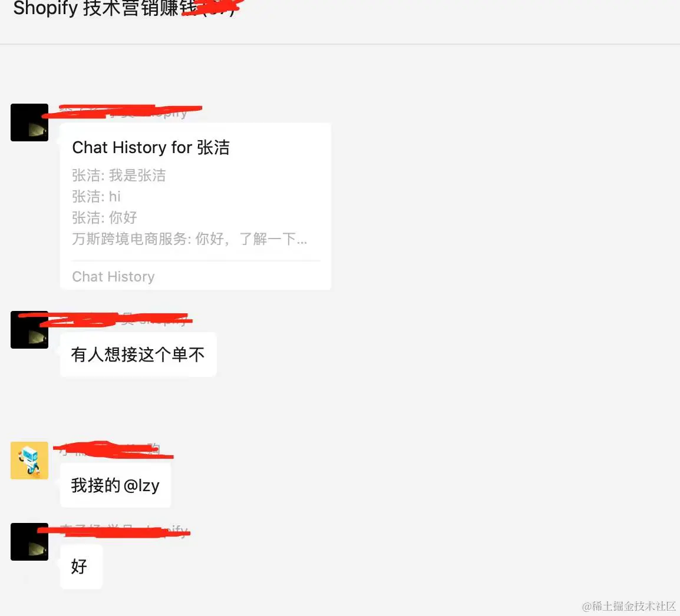Click the redacted sender name above the chat history card
This screenshot has width=680, height=616.
pos(124,112)
